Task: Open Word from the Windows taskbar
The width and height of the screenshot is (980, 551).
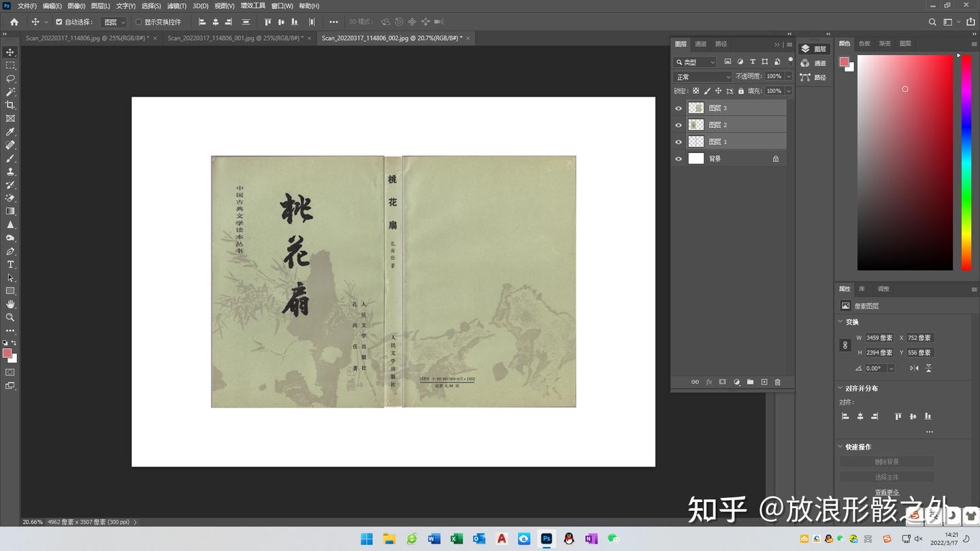Action: point(434,539)
